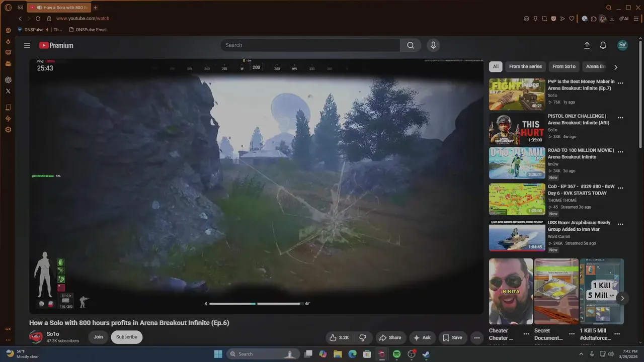Open options for ROAD TO 100 MILLION MOVIE

(x=620, y=152)
